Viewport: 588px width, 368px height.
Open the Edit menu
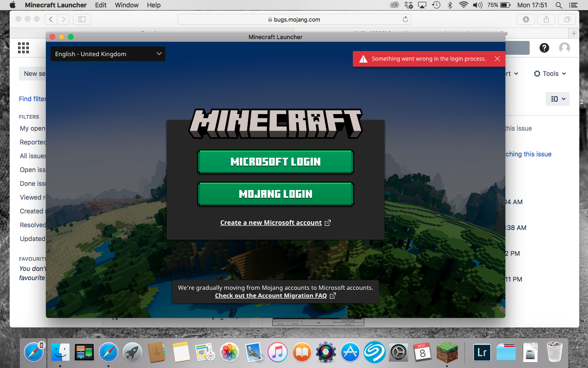[101, 5]
